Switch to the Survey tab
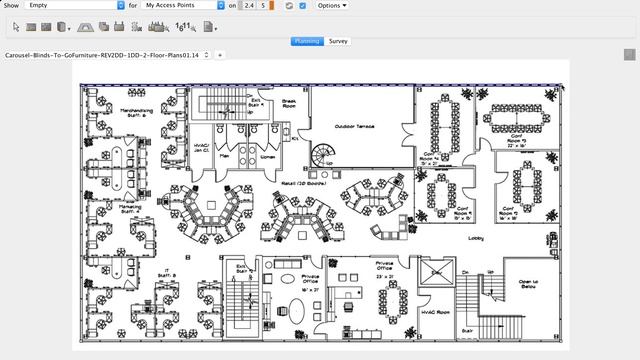The height and width of the screenshot is (360, 640). coord(338,41)
